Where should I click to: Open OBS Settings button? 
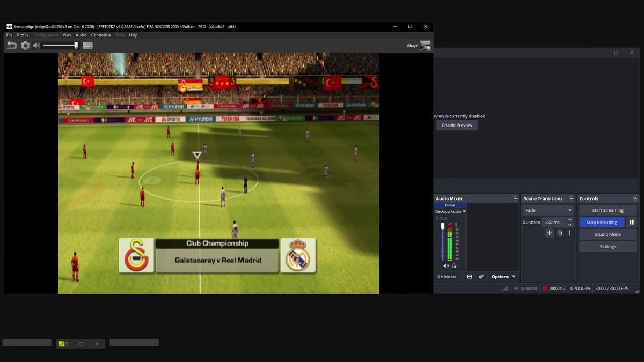tap(608, 247)
